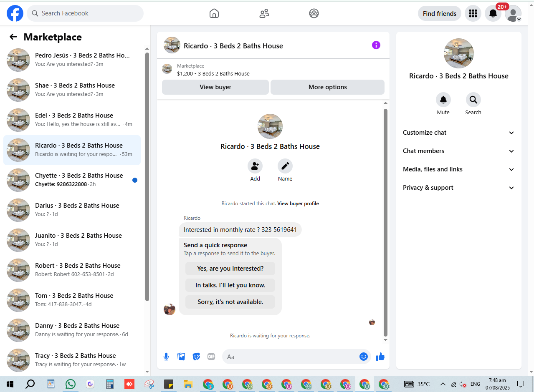
Task: Mute the conversation with the bell icon
Action: pyautogui.click(x=443, y=100)
